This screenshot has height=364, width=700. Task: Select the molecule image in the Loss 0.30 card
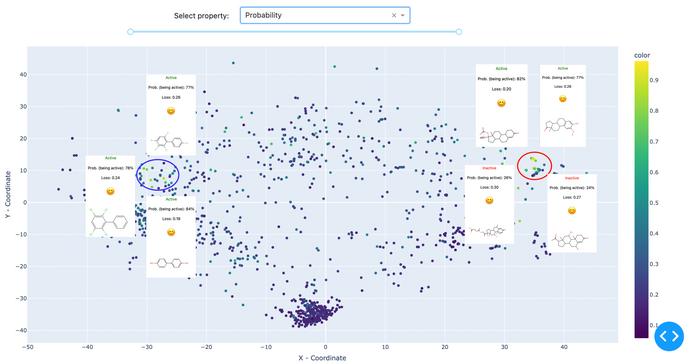488,232
